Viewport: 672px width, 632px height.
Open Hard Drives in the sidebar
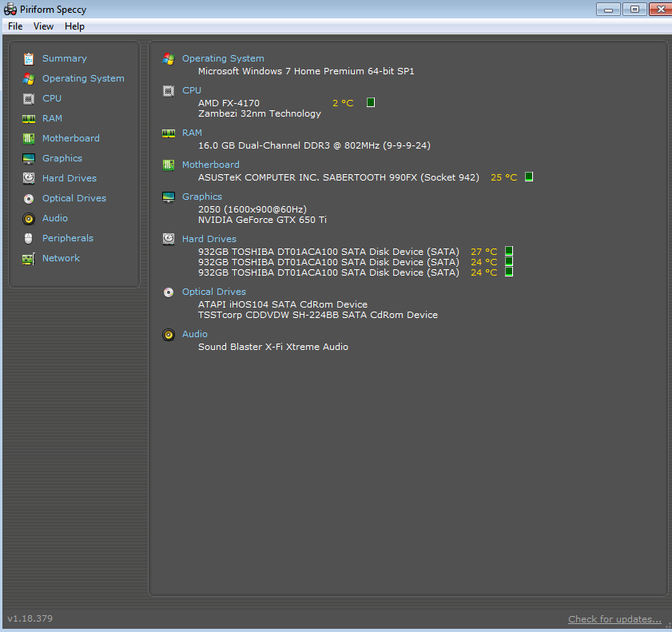70,178
